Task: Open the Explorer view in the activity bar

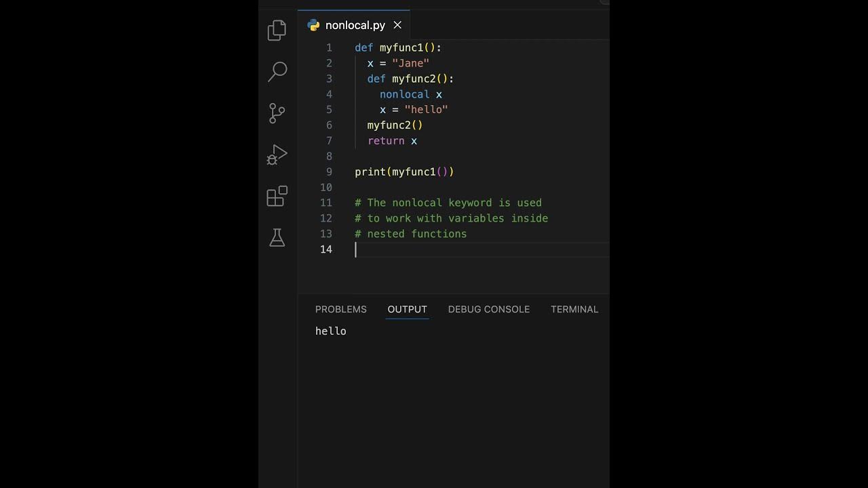Action: point(277,30)
